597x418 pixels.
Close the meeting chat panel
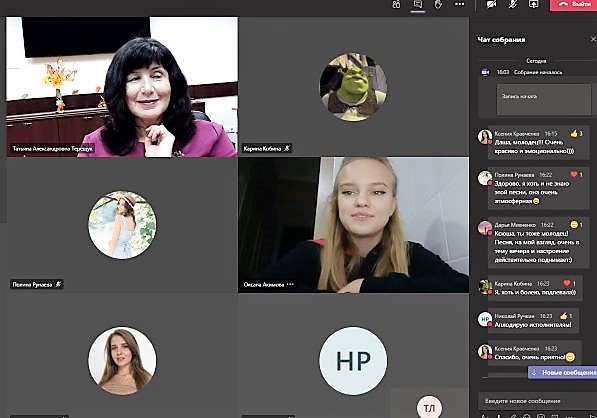click(593, 39)
